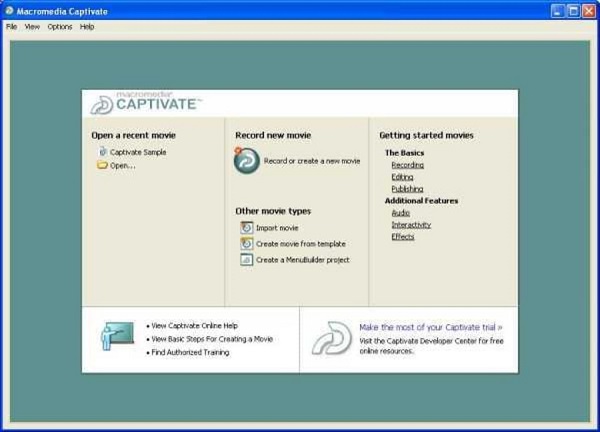Screen dimensions: 600x432
Task: Open the Recording getting started movie
Action: coord(408,165)
